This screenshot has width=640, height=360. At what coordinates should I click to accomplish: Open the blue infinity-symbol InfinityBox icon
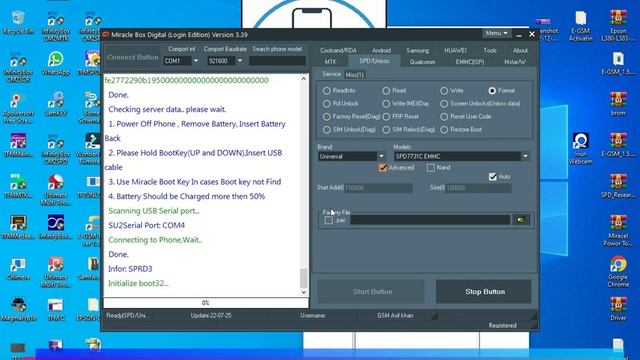pyautogui.click(x=56, y=227)
